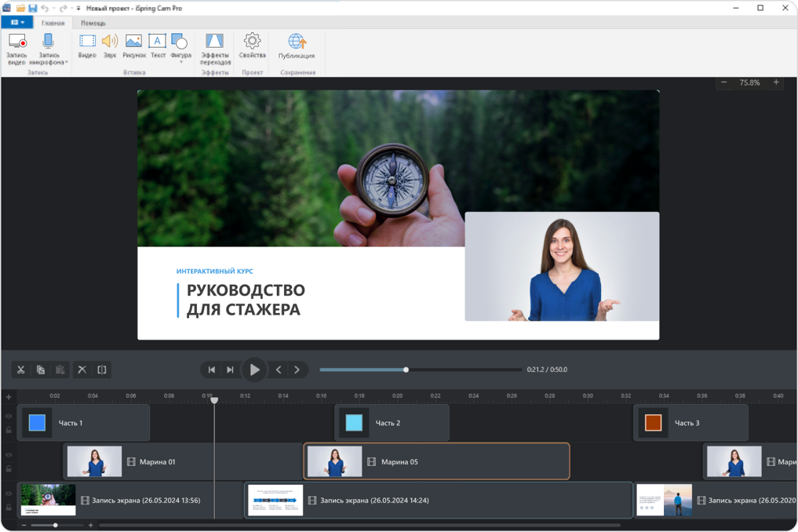Hide the Запись экрана track with eye
The height and width of the screenshot is (532, 798).
click(x=9, y=494)
